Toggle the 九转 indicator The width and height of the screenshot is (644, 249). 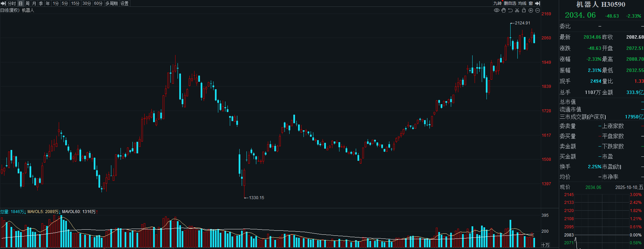click(x=497, y=3)
